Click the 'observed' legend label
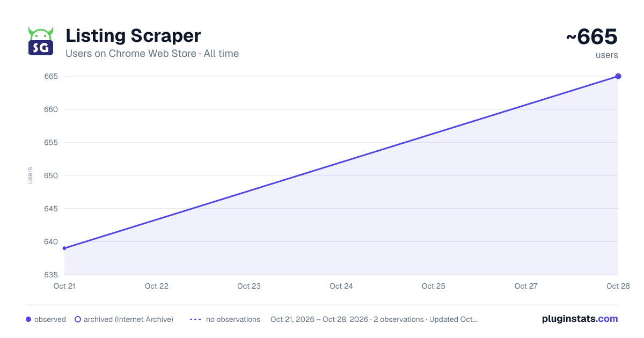644x338 pixels. pos(50,319)
